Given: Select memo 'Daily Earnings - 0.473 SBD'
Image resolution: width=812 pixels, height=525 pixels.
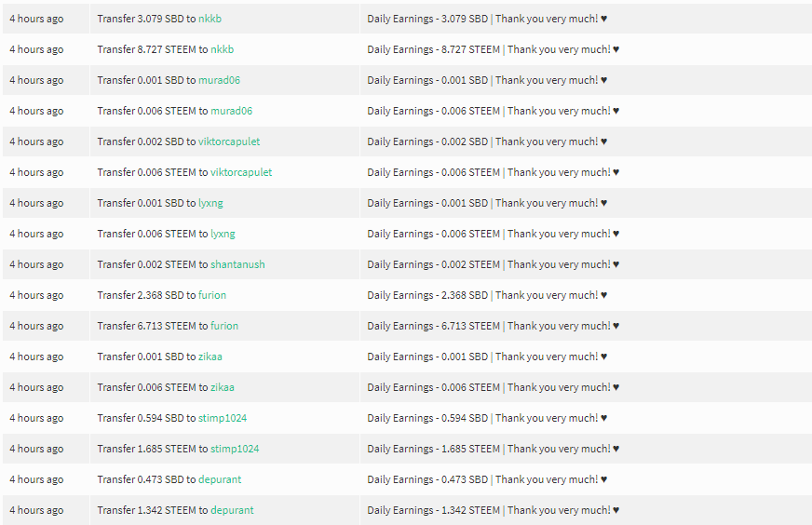Looking at the screenshot, I should click(427, 479).
